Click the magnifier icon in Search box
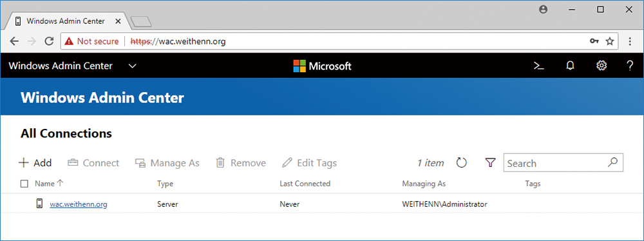The image size is (644, 241). (612, 162)
